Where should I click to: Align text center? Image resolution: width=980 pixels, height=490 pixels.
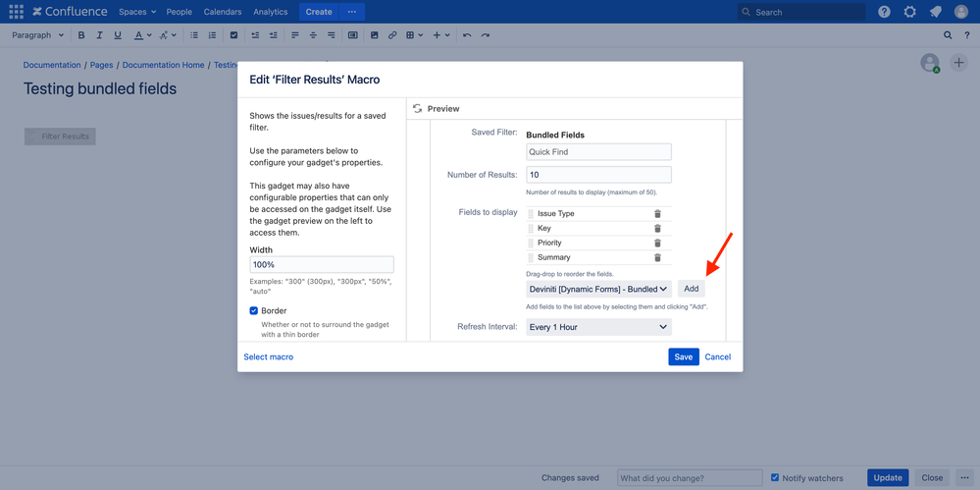[313, 35]
